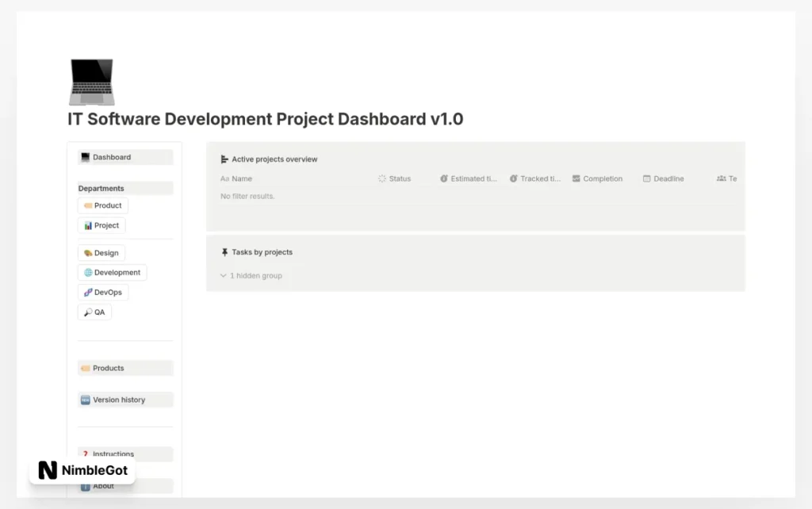The height and width of the screenshot is (509, 812).
Task: Click the QA magnifying glass icon
Action: coord(88,312)
